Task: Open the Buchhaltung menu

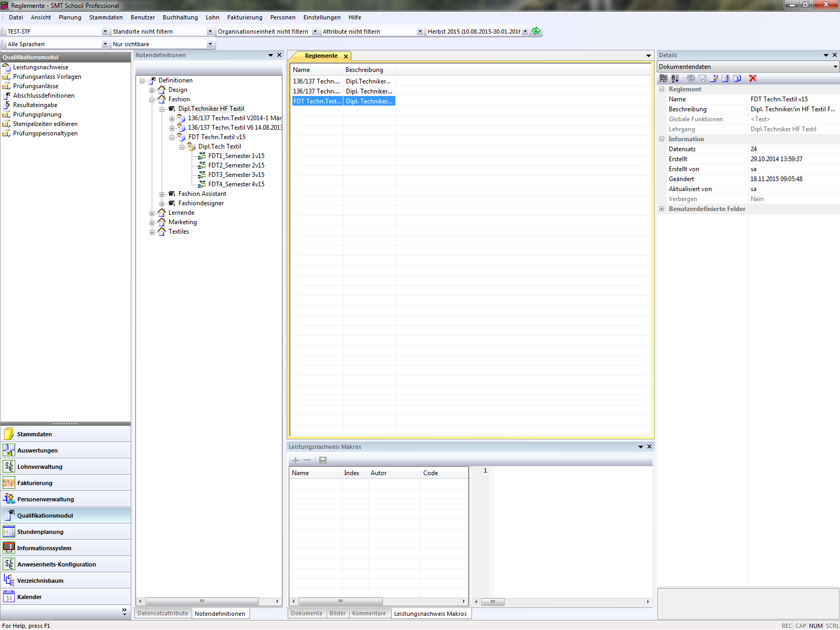Action: point(180,17)
